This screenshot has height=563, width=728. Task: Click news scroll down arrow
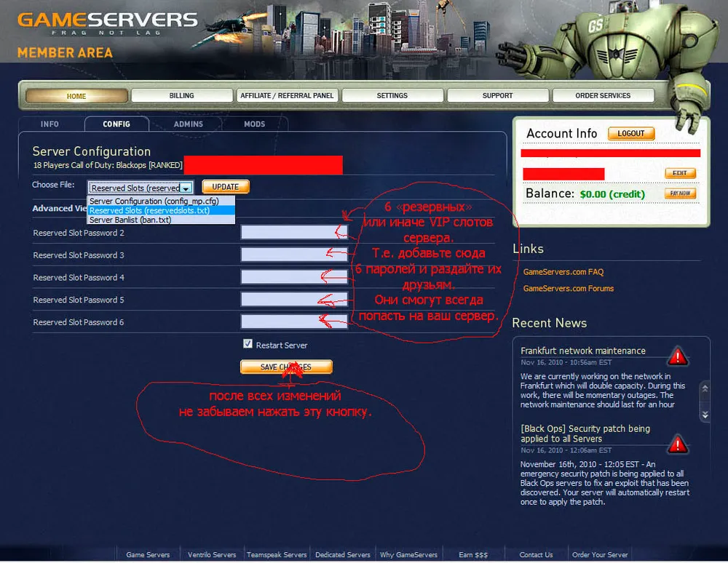705,415
